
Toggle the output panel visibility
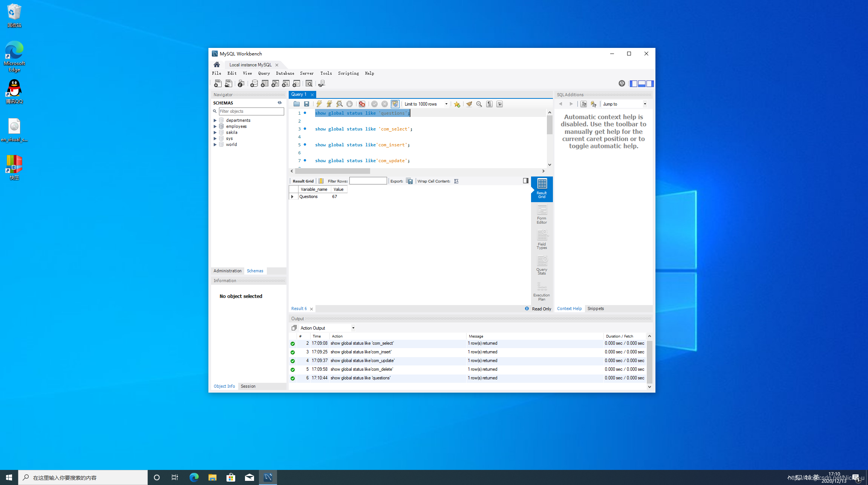click(x=642, y=83)
